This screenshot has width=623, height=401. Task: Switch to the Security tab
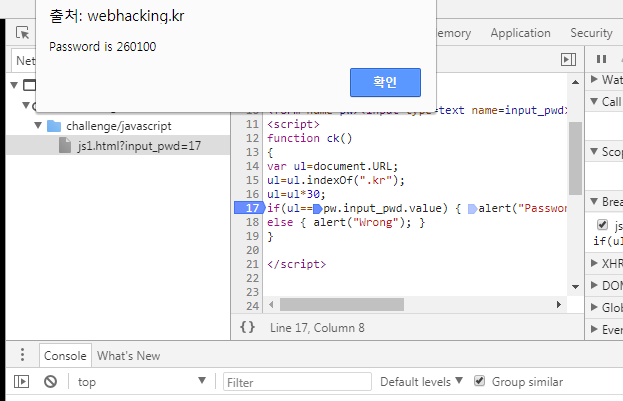tap(591, 33)
